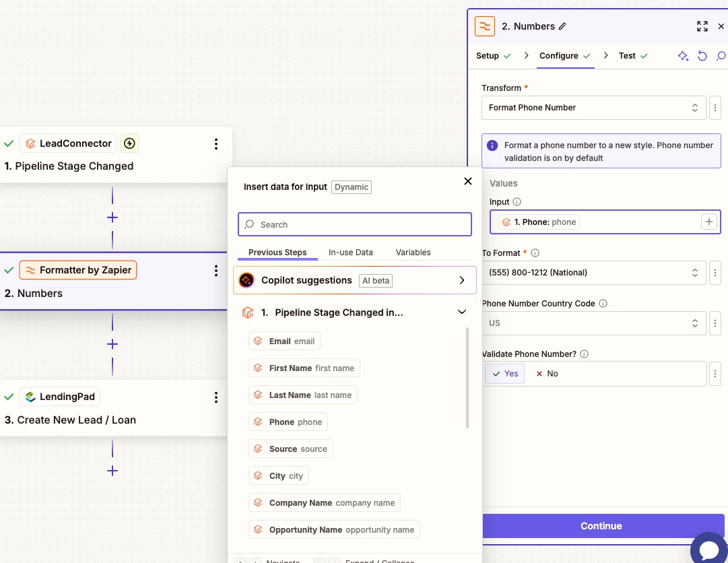Open the Phone Number Country Code dropdown
This screenshot has width=728, height=563.
[x=594, y=323]
